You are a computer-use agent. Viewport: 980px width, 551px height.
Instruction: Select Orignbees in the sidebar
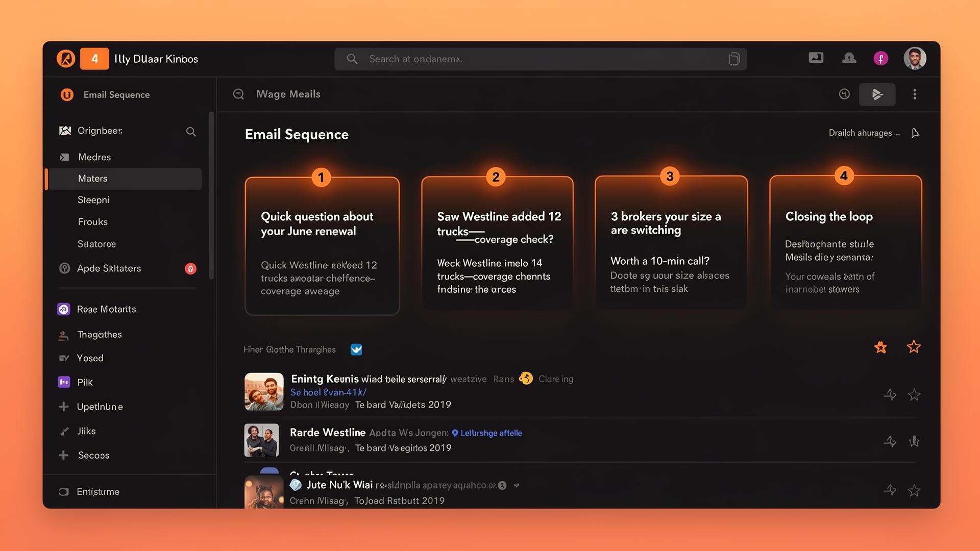pyautogui.click(x=100, y=131)
